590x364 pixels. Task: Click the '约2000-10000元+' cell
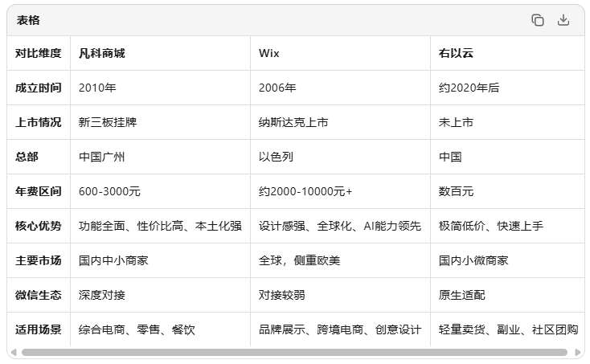(340, 191)
